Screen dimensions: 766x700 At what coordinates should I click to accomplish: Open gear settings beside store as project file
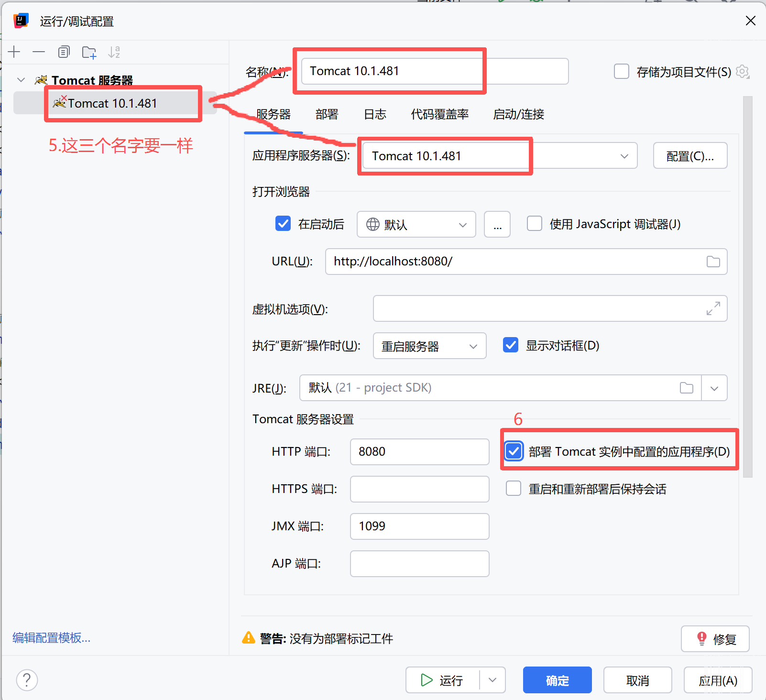tap(742, 72)
